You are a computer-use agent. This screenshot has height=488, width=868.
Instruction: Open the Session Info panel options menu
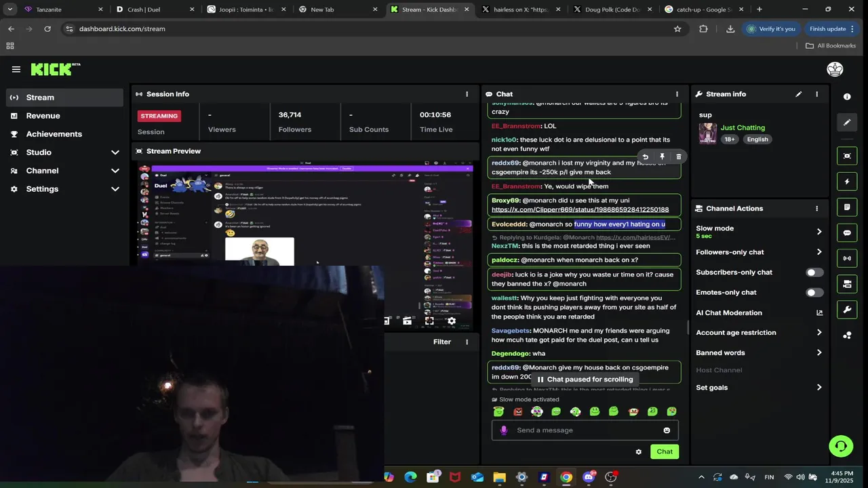467,94
